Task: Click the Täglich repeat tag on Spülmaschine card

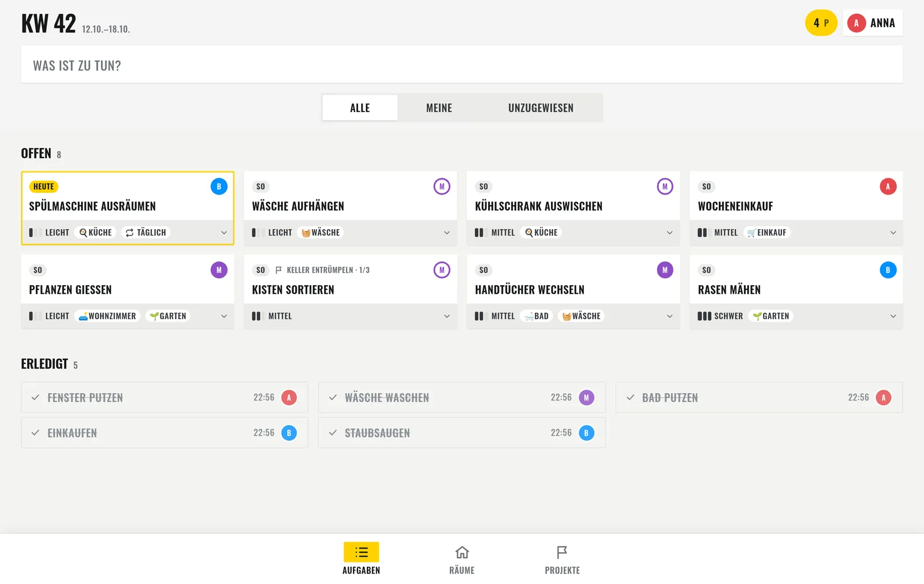Action: click(x=146, y=233)
